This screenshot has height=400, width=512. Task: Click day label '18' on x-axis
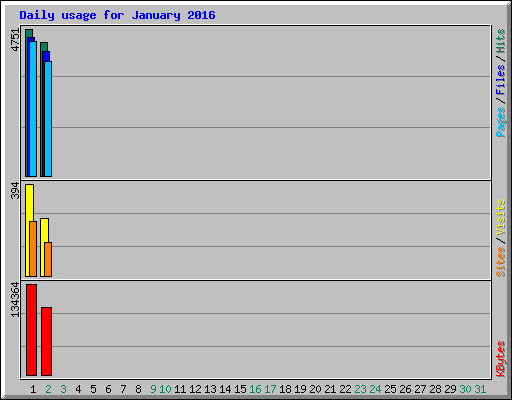(285, 389)
